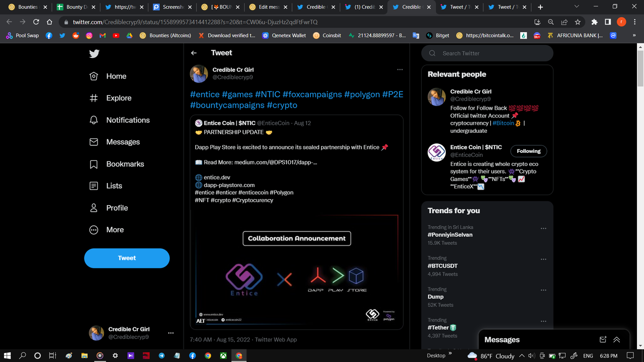Open a new tab with the plus button
Image resolution: width=644 pixels, height=362 pixels.
pyautogui.click(x=540, y=7)
